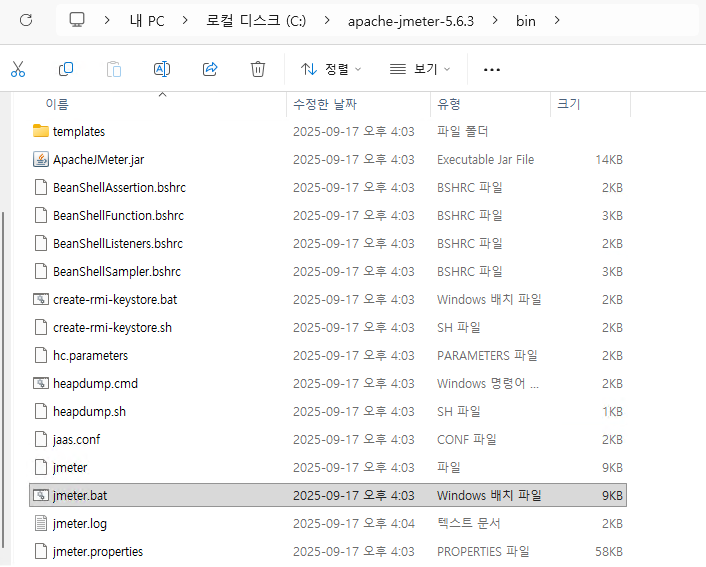The width and height of the screenshot is (706, 567).
Task: Click the create-rmi-keystore.bat batch icon
Action: click(41, 299)
